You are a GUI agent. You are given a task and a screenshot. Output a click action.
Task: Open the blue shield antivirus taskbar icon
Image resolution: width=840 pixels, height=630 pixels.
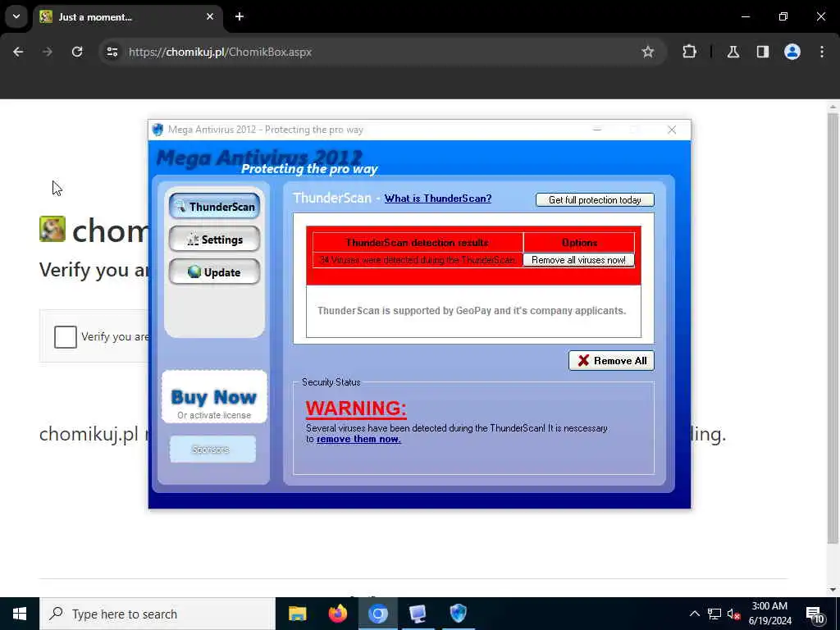point(458,614)
